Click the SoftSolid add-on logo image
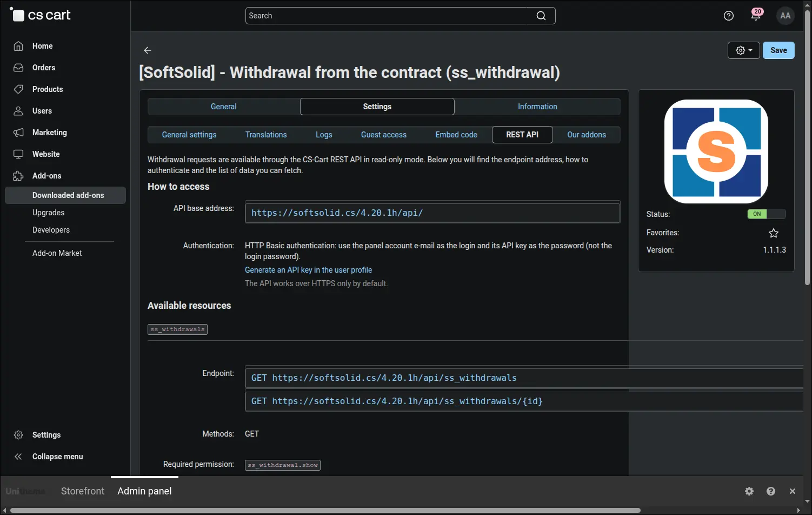 click(x=716, y=151)
